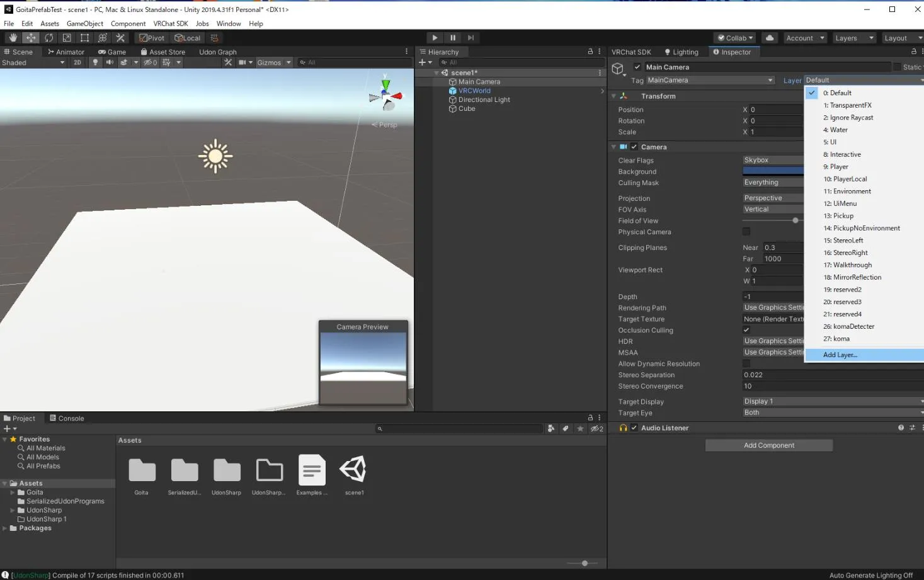The width and height of the screenshot is (924, 580).
Task: Click the Hierarchy search field
Action: tap(522, 62)
